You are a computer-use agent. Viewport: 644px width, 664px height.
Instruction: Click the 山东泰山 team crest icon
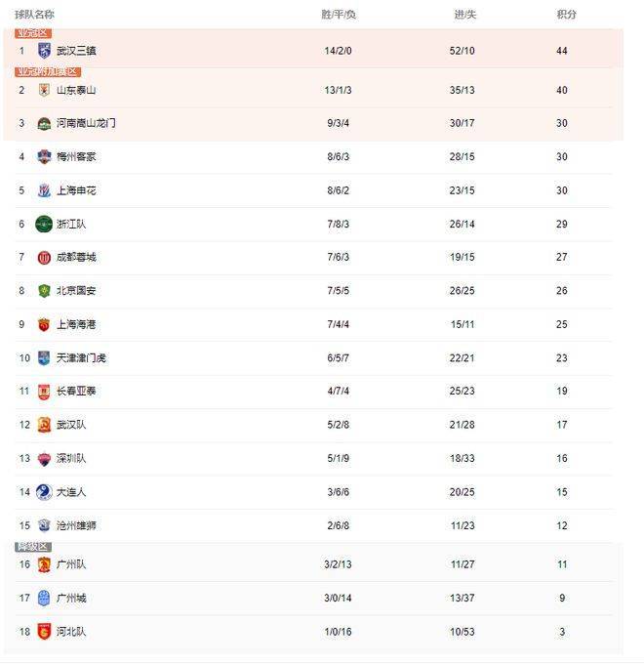coord(44,90)
